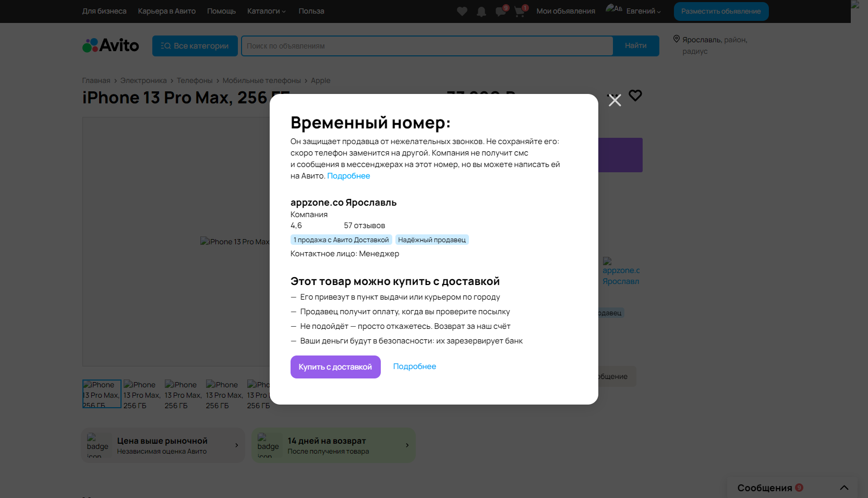The height and width of the screenshot is (498, 868).
Task: Open Мои объявления in the header
Action: (x=566, y=11)
